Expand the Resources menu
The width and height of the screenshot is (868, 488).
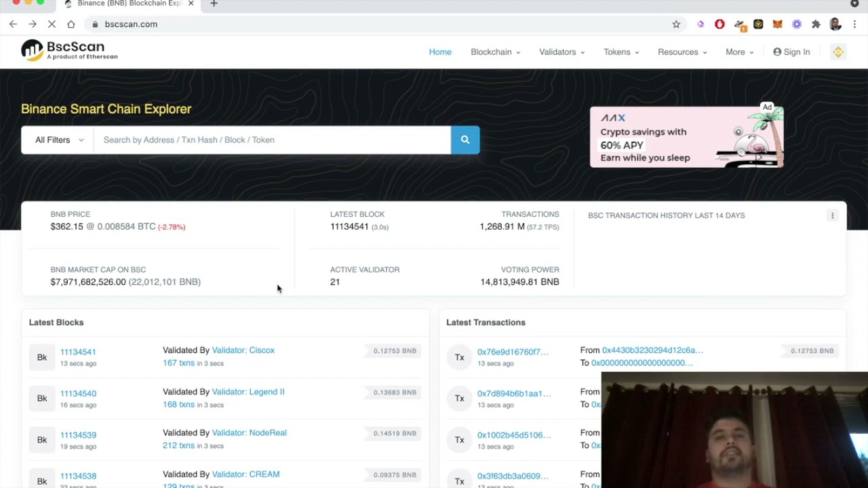coord(682,52)
